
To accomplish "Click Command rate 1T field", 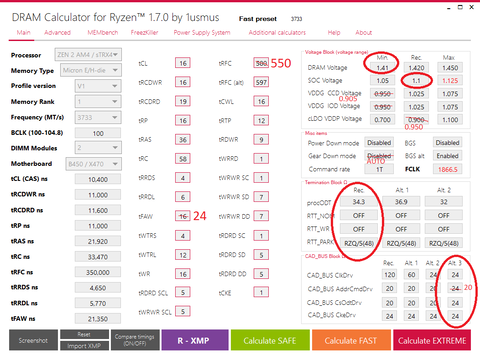I will click(x=379, y=169).
